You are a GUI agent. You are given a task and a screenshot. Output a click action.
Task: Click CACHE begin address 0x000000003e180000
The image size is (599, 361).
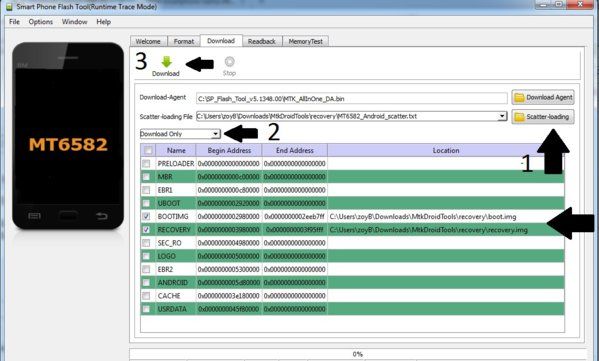click(x=229, y=296)
